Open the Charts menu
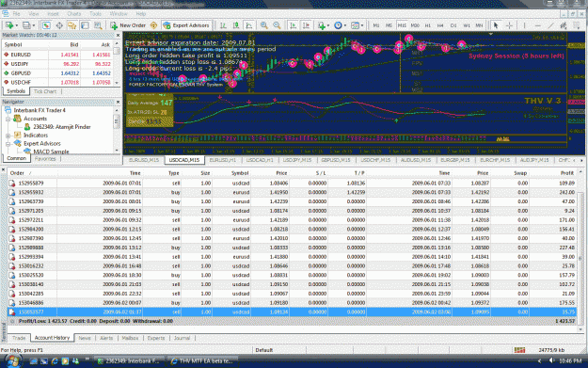This screenshot has height=368, width=588. tap(74, 13)
